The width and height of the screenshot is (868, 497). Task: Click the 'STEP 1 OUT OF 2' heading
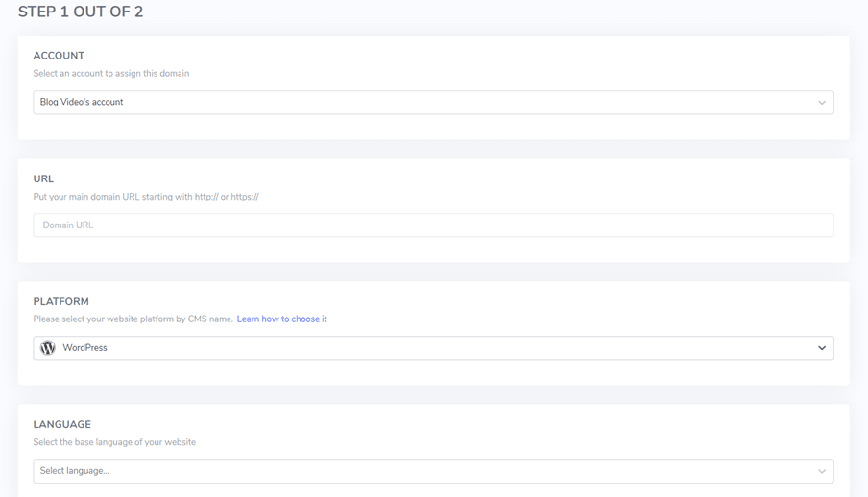81,12
